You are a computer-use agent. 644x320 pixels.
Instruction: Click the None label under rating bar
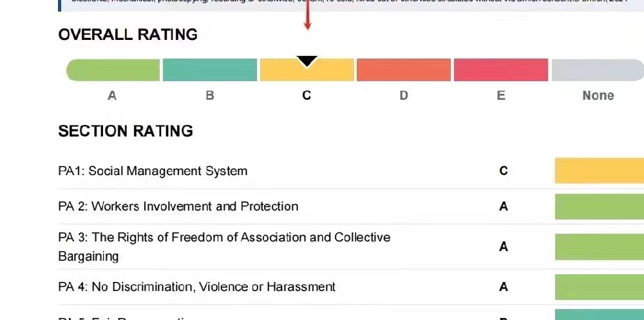tap(598, 96)
